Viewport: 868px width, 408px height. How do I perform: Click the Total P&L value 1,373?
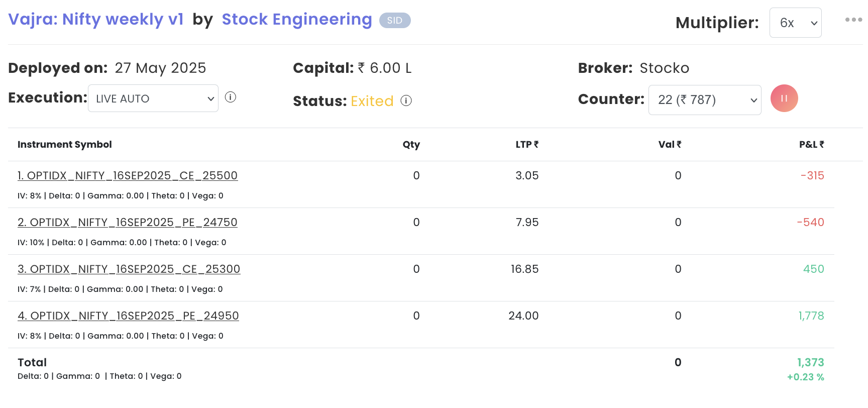[810, 363]
